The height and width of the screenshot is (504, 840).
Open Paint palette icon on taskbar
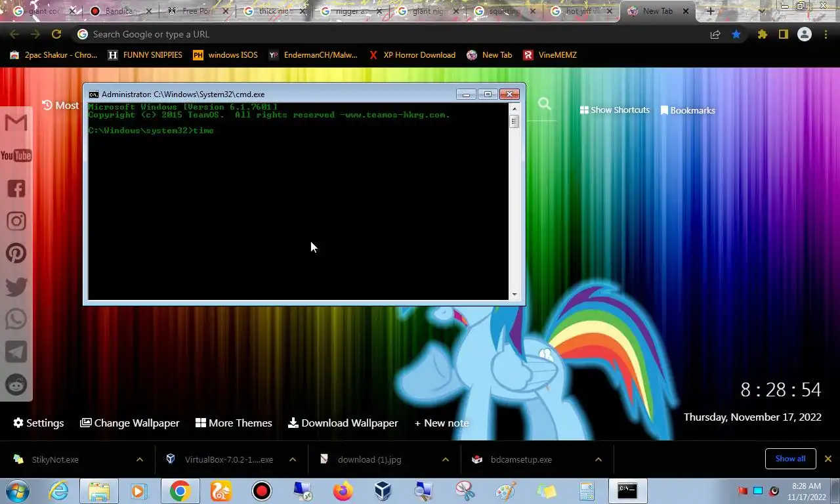coord(505,491)
